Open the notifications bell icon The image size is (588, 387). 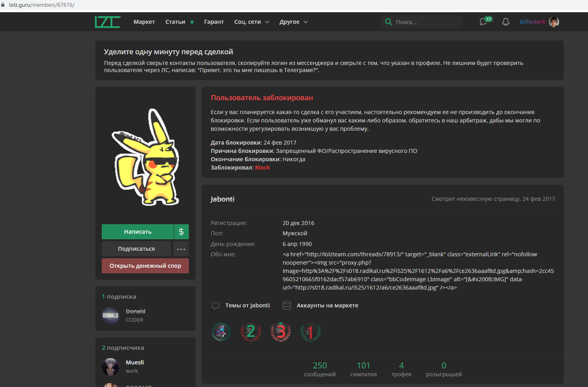[506, 22]
